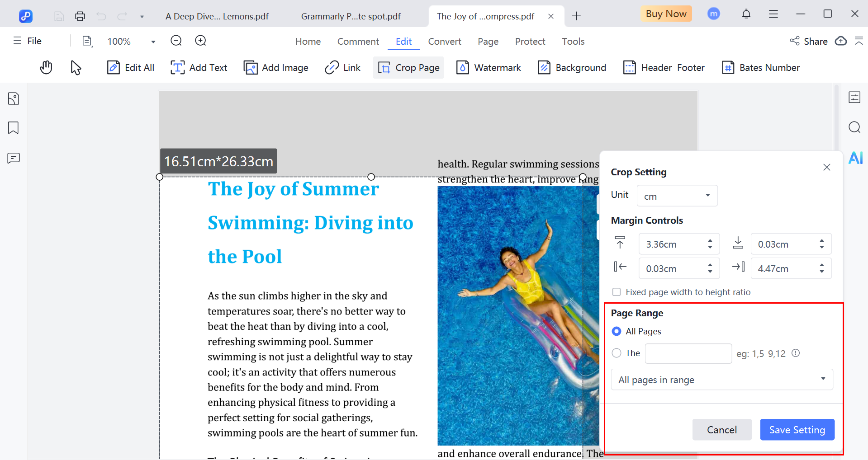Viewport: 868px width, 460px height.
Task: Open the bookmark panel in sidebar
Action: (14, 128)
